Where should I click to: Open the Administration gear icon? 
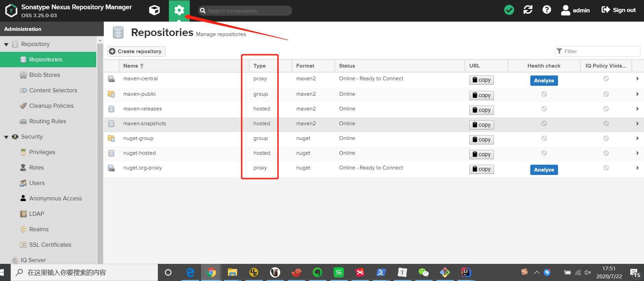point(179,11)
